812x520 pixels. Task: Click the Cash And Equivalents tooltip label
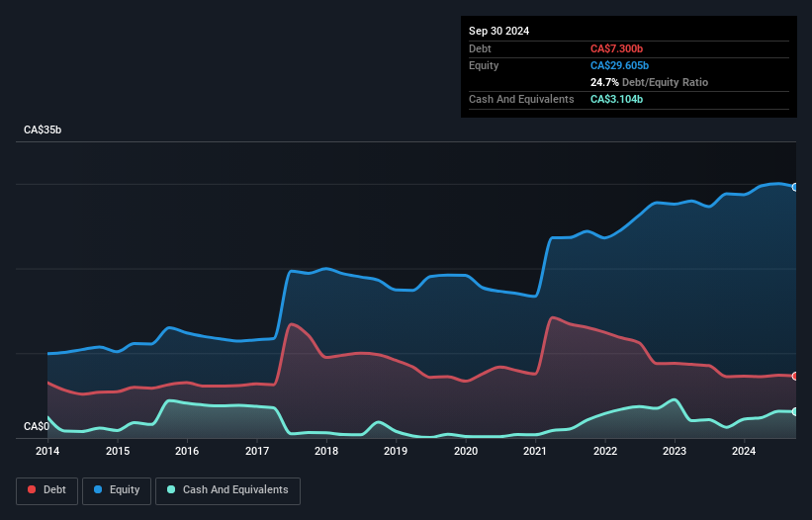point(521,99)
